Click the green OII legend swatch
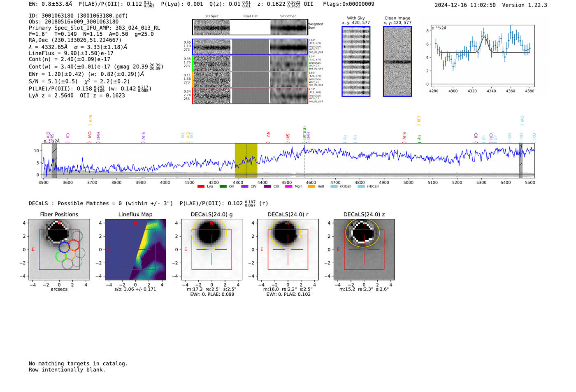Screen dimensions: 576x392 [x=223, y=187]
